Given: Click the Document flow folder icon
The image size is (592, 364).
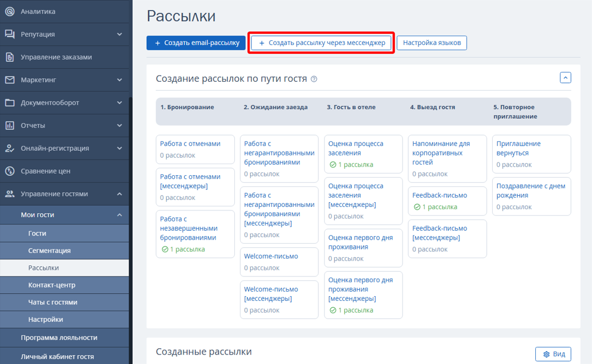Looking at the screenshot, I should point(9,103).
